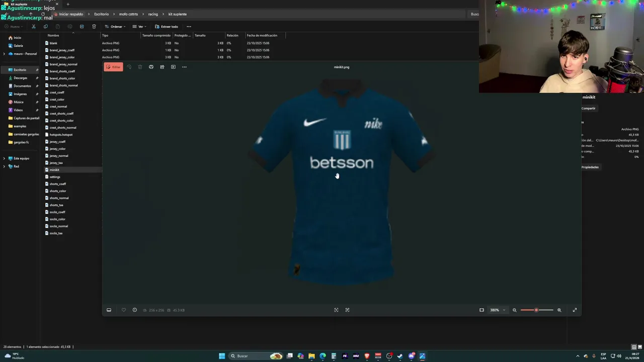This screenshot has height=362, width=644.
Task: Sort by Nombre column header
Action: 53,35
